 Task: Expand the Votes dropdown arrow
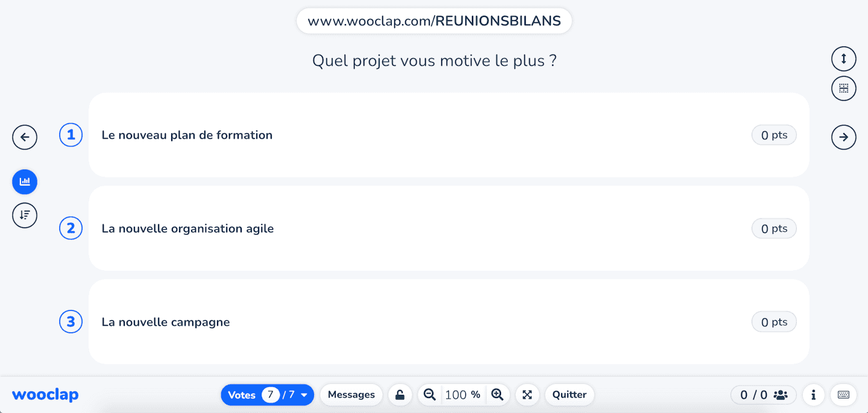point(304,396)
